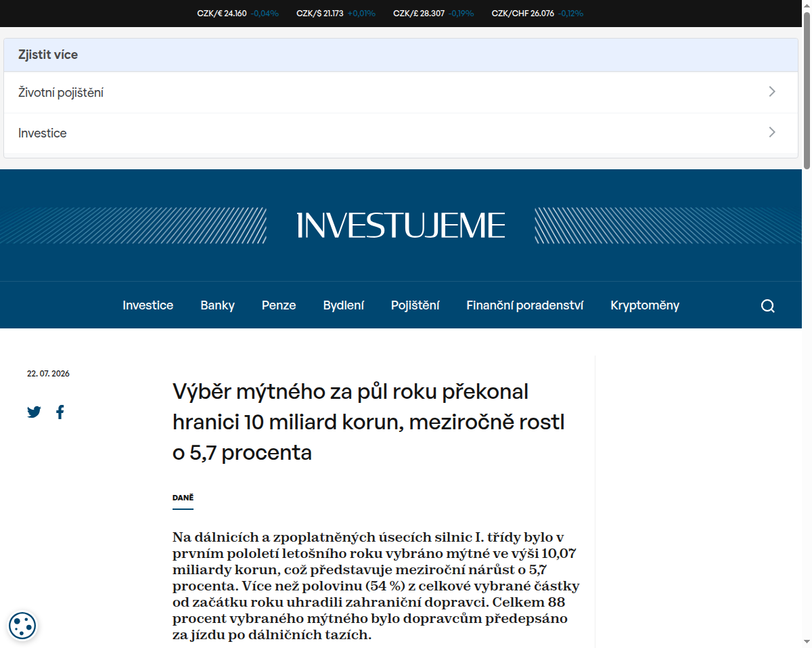Screen dimensions: 812x648
Task: Expand Investice row chevron arrow
Action: 772,132
